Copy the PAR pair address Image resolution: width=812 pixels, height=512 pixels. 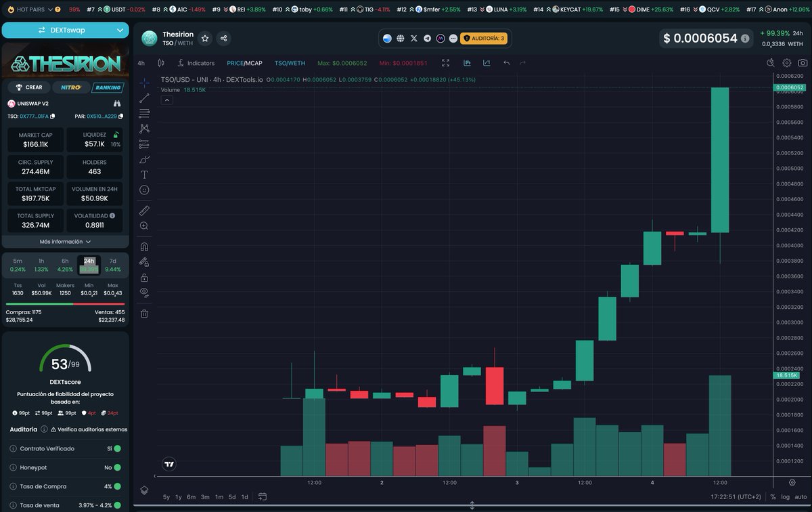coord(120,116)
